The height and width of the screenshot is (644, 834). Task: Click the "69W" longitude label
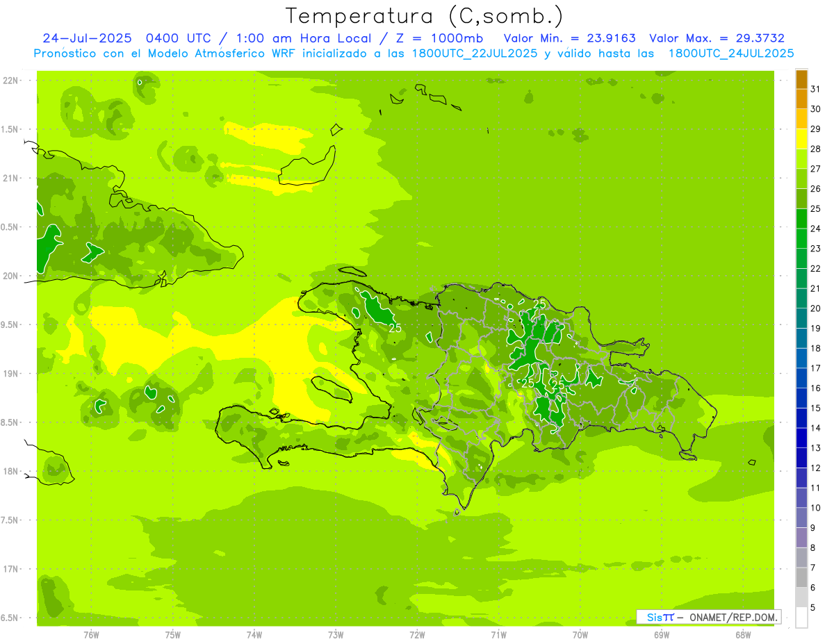click(662, 634)
